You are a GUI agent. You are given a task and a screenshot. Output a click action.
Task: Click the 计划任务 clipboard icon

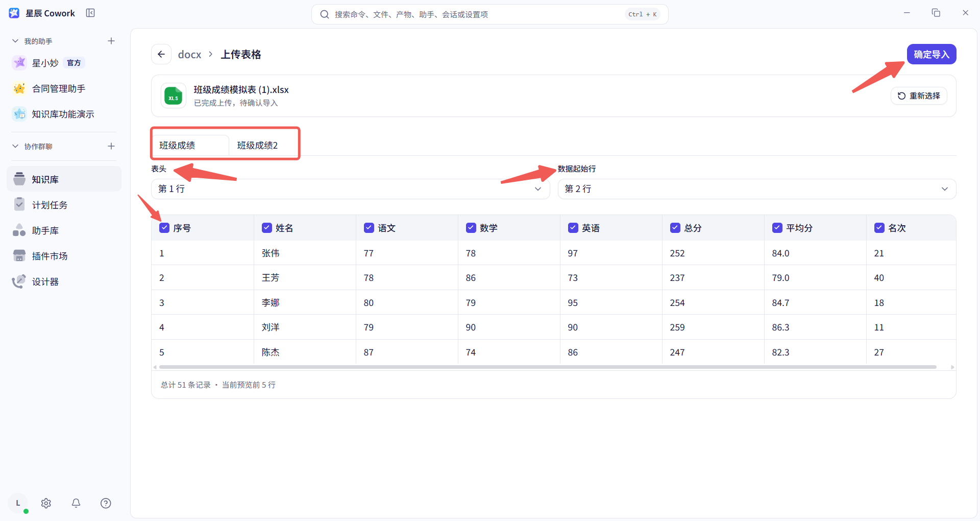19,204
